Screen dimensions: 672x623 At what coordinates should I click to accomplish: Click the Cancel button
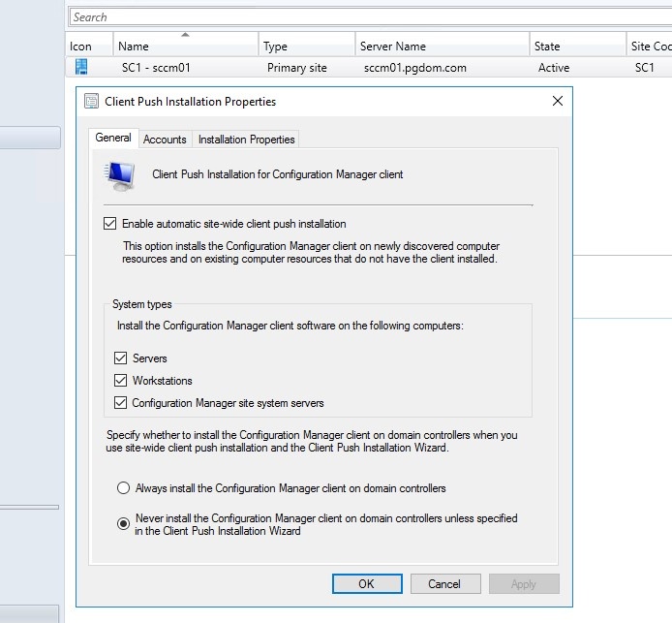coord(444,584)
